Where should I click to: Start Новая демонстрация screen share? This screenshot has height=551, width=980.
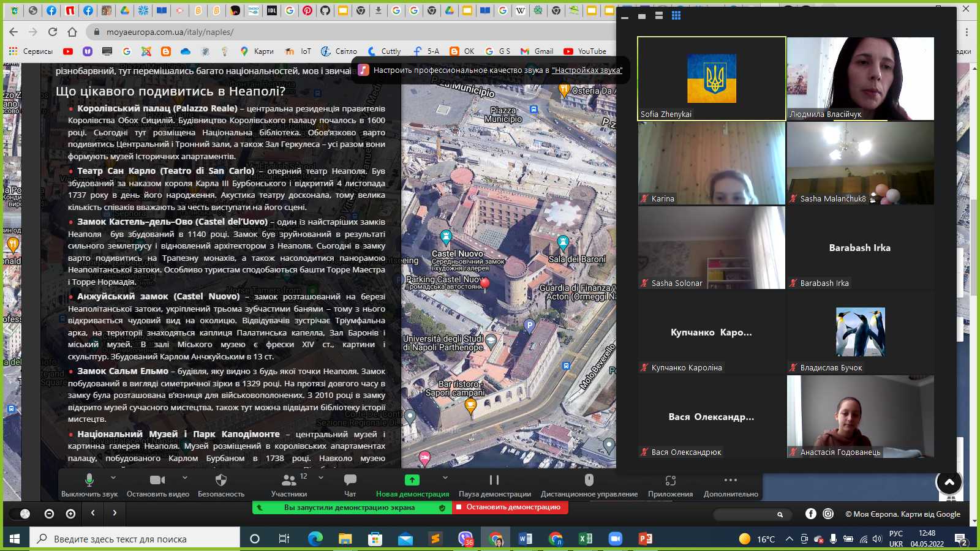pyautogui.click(x=412, y=480)
